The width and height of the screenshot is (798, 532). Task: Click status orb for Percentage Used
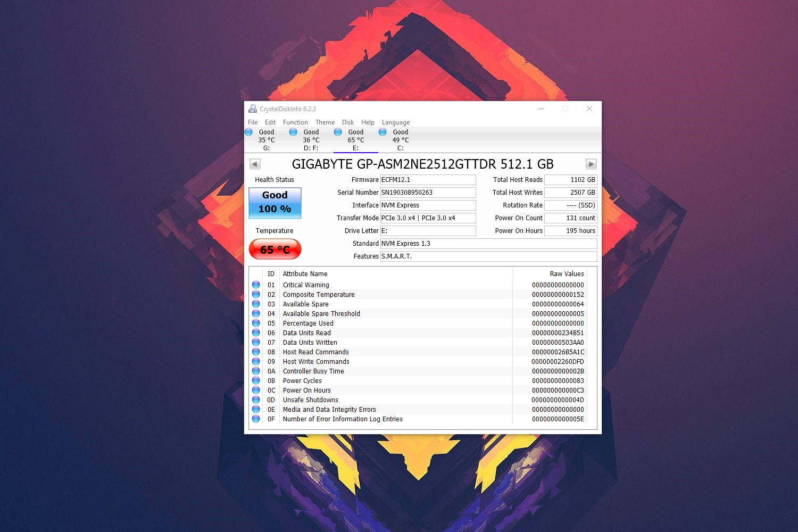tap(256, 323)
